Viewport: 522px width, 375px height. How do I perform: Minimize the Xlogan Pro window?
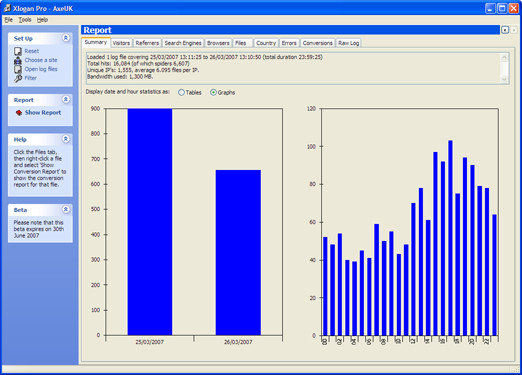(490, 8)
